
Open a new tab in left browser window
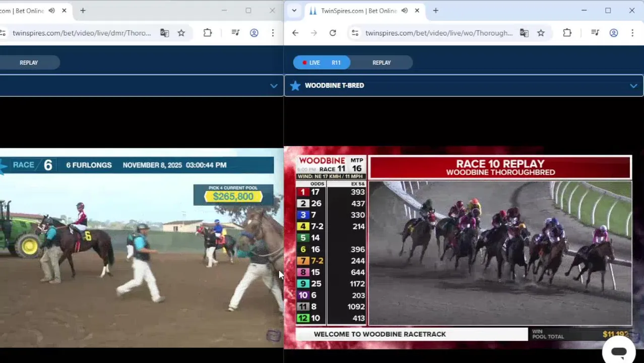click(x=83, y=11)
